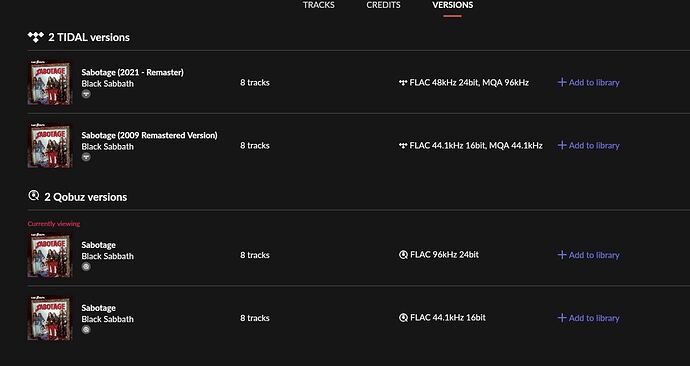Click album cover of Sabotage 2021 Remaster
690x366 pixels.
pyautogui.click(x=50, y=82)
